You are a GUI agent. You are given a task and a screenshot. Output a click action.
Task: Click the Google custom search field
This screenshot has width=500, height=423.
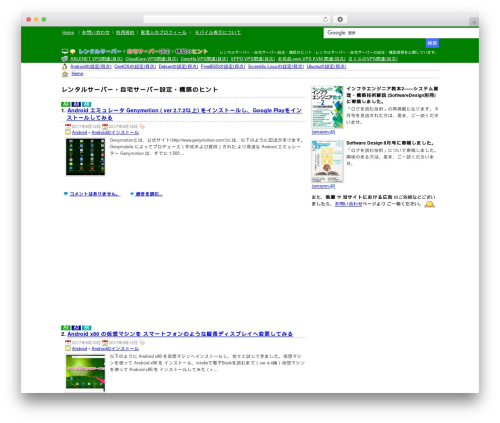pos(401,33)
